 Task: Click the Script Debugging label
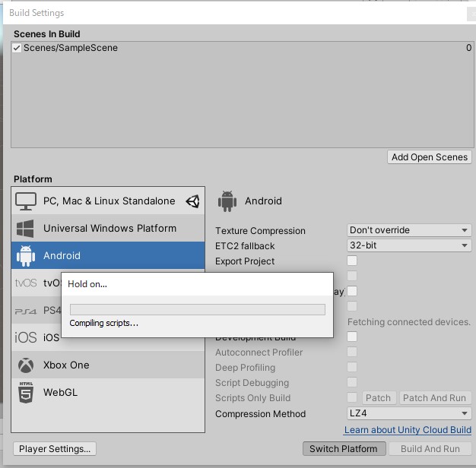click(252, 383)
